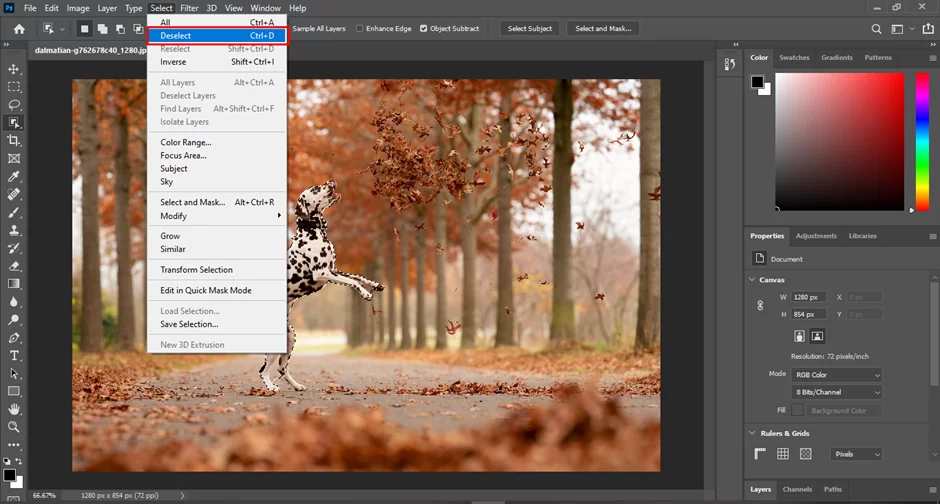Screen dimensions: 940x504
Task: Open the Edit Toolbar three-dots menu
Action: pos(14,445)
